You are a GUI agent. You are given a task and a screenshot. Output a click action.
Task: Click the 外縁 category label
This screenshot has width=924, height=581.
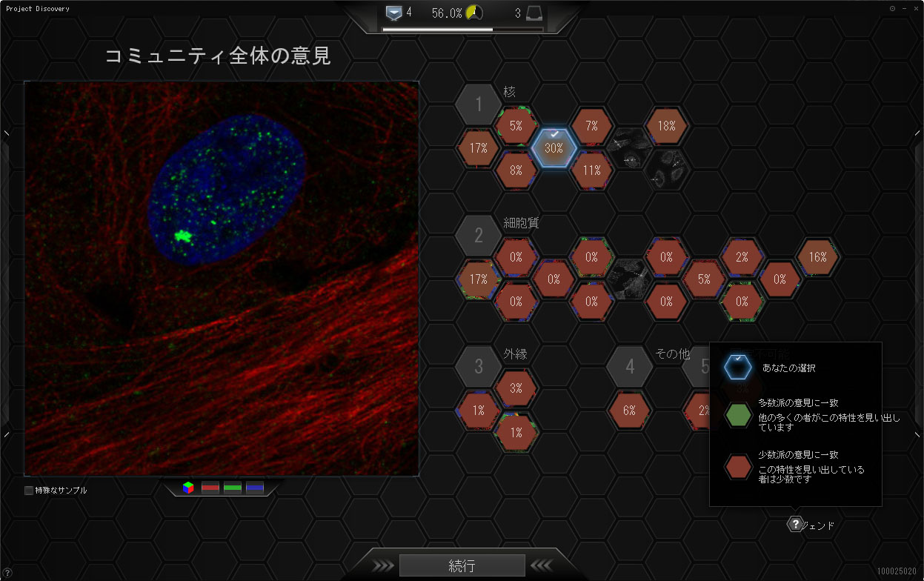pyautogui.click(x=516, y=354)
